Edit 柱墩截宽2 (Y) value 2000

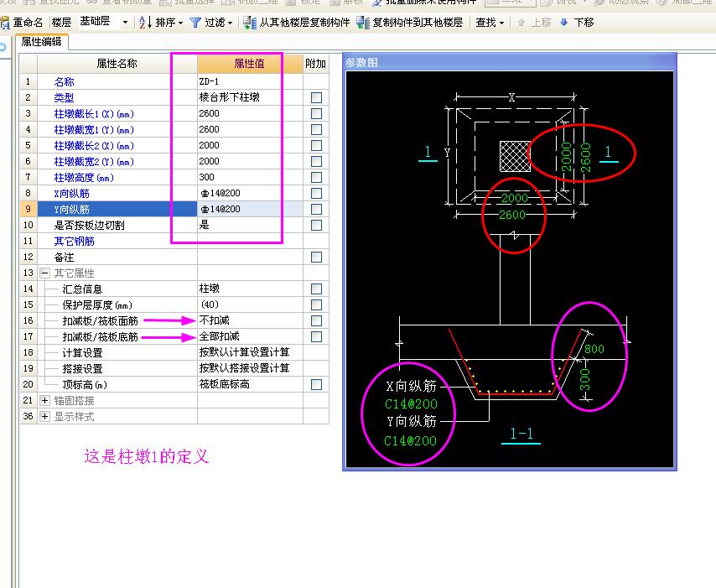(x=250, y=161)
